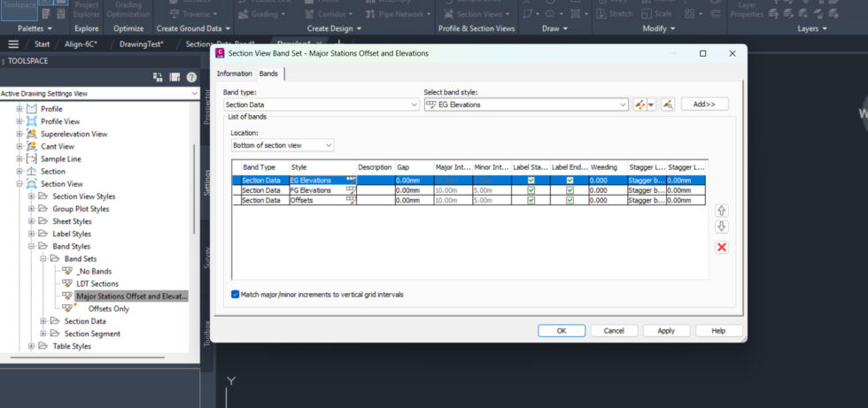Open the Band type dropdown
The height and width of the screenshot is (408, 868).
coord(321,104)
